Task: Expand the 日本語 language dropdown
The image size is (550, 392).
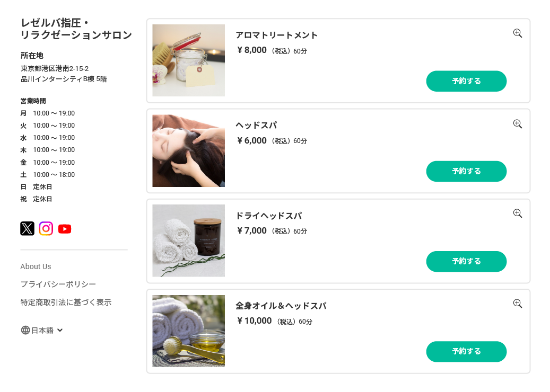Action: pyautogui.click(x=60, y=330)
